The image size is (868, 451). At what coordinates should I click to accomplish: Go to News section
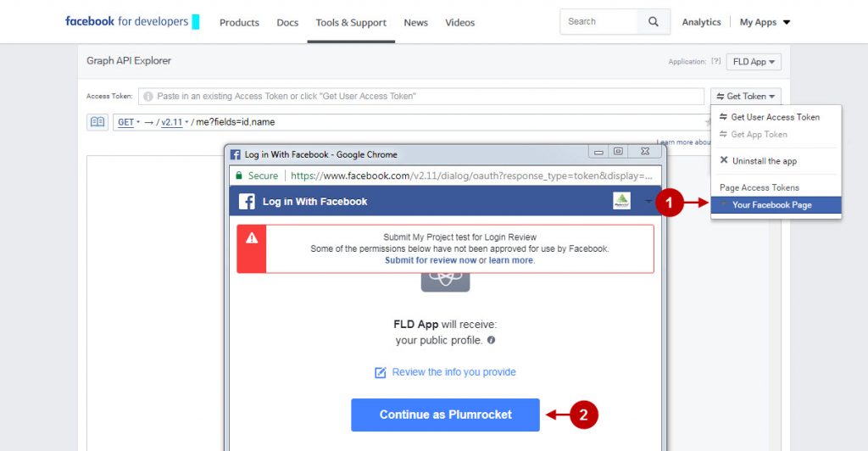click(415, 23)
